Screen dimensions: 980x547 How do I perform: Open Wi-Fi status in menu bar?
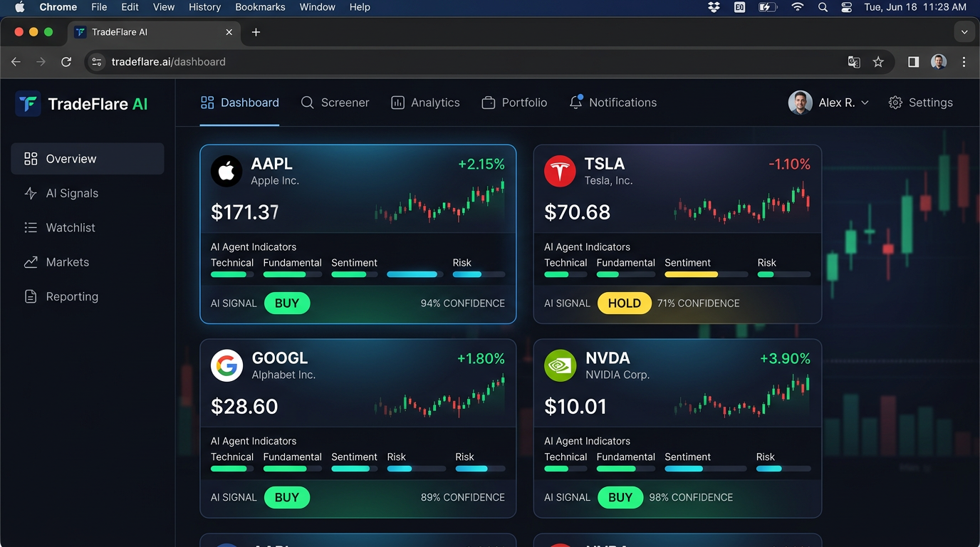(797, 7)
